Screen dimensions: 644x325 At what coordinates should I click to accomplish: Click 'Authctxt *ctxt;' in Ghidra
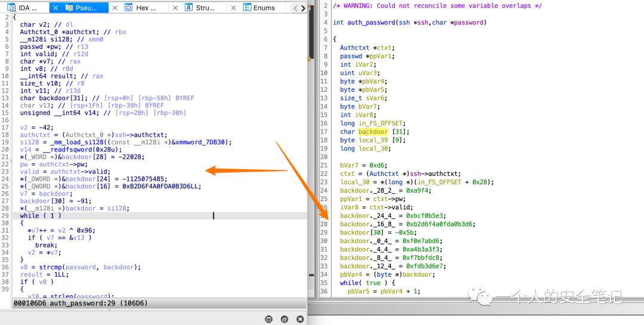[x=367, y=48]
